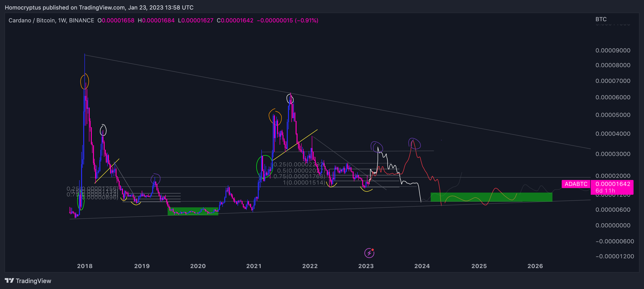The width and height of the screenshot is (644, 289).
Task: Click the 0.00005000 price axis label
Action: tap(613, 115)
